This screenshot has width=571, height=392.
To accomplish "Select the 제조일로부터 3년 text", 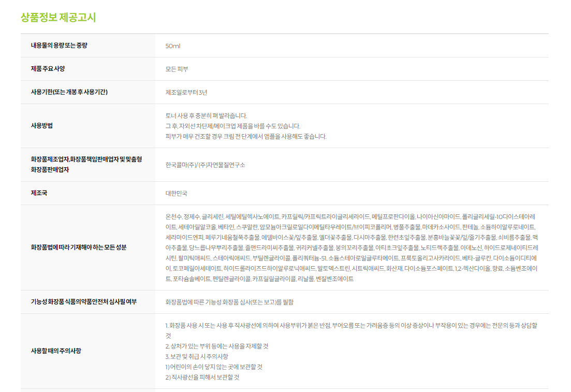I will 186,93.
